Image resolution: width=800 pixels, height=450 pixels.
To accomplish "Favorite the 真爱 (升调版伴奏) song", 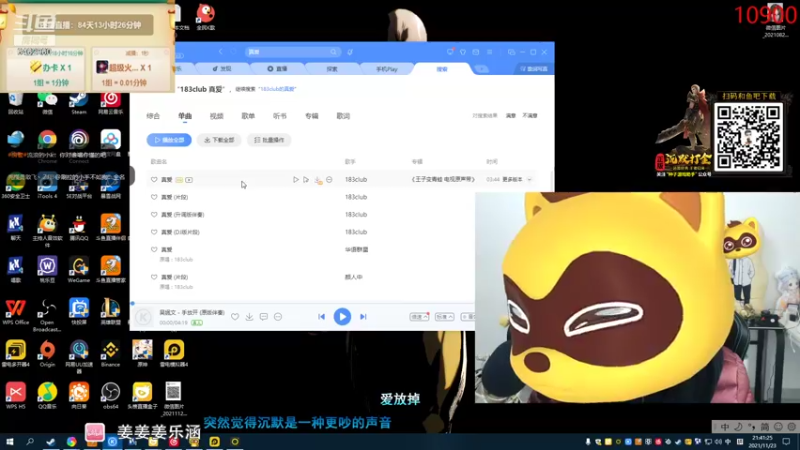I will (x=154, y=215).
